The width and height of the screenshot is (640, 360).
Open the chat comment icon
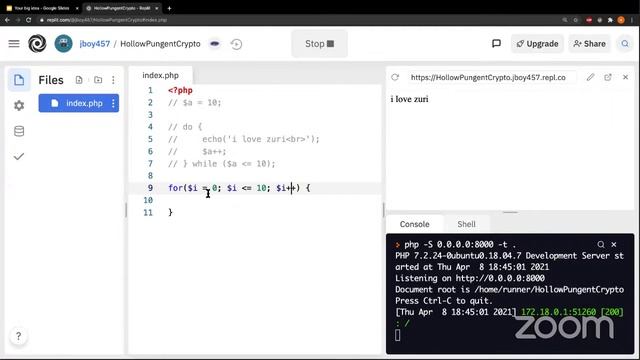[496, 44]
